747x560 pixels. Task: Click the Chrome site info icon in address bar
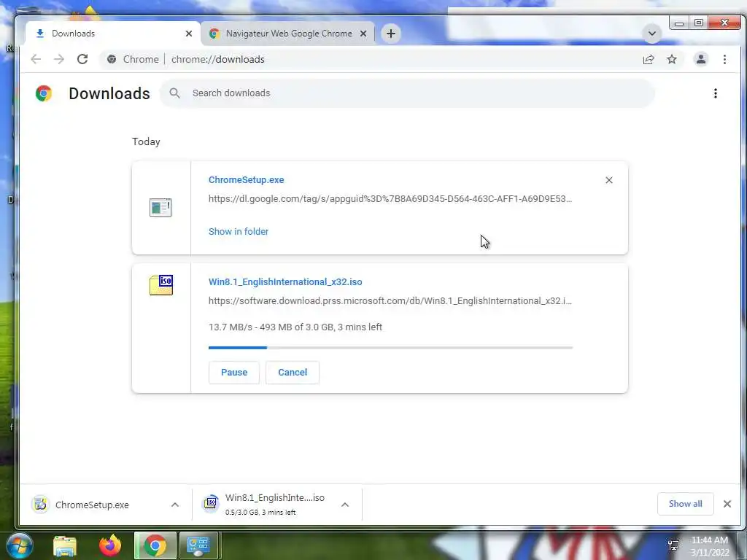(x=112, y=59)
